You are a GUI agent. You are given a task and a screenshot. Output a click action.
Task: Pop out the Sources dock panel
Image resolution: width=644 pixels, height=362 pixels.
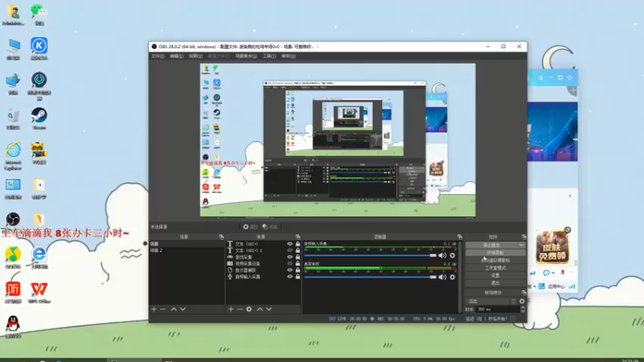298,237
